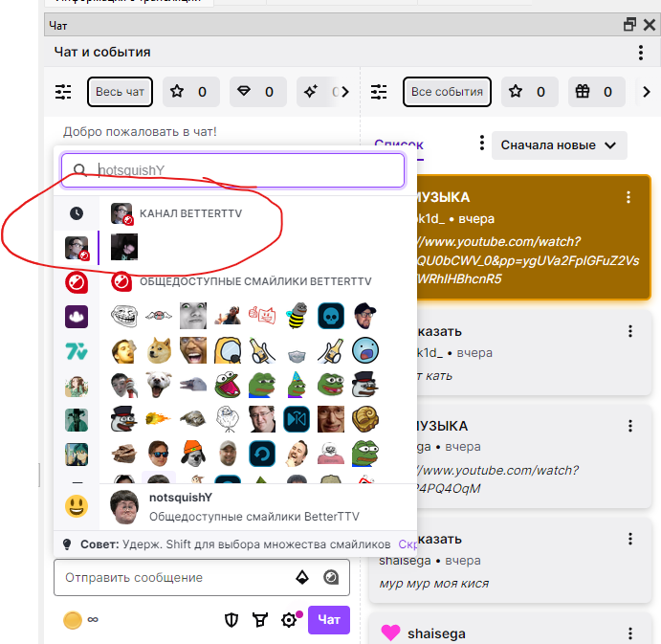Pick the dark channel emote under Канал BetterTTV

124,247
